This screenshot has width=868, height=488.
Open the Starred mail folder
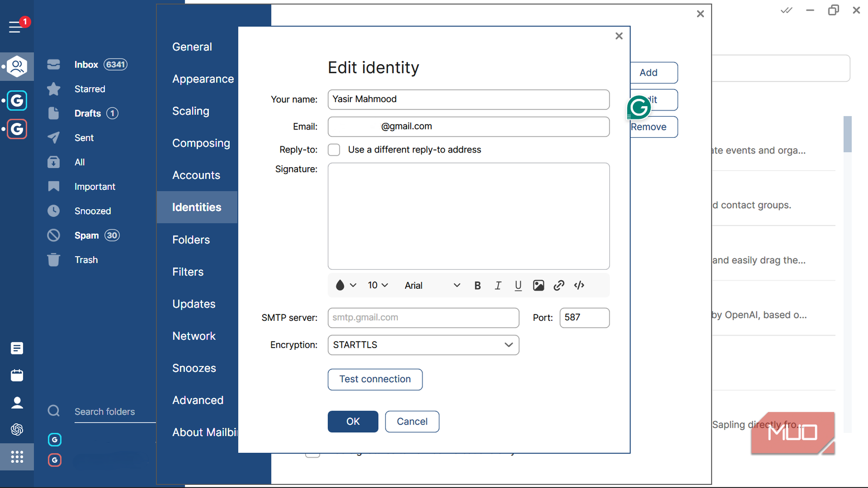90,89
